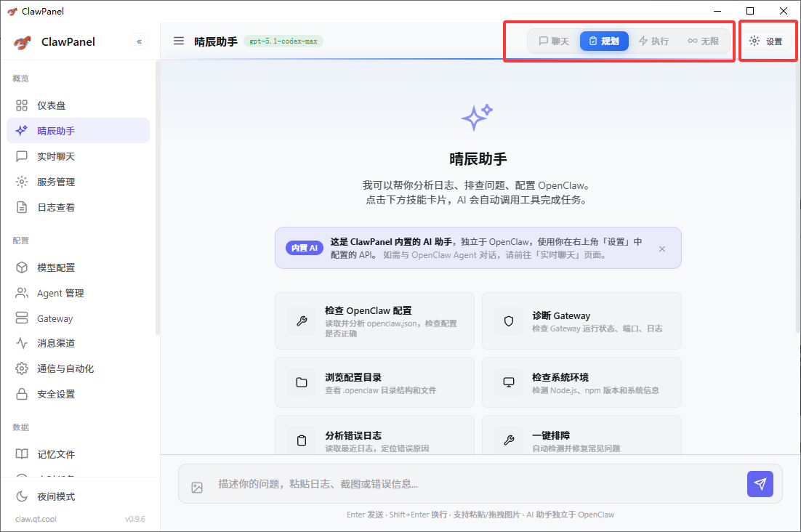
Task: Collapse the sidebar with the « button
Action: 139,41
